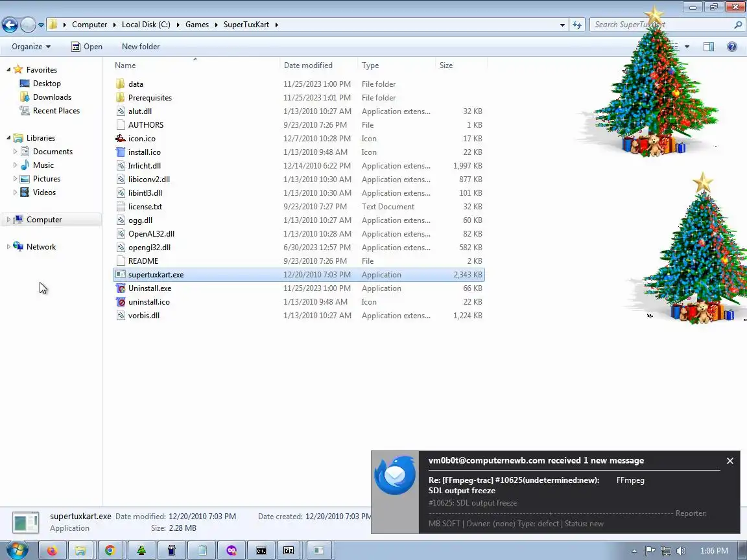Screen dimensions: 747x560
Task: Open the Organize menu
Action: pyautogui.click(x=31, y=47)
